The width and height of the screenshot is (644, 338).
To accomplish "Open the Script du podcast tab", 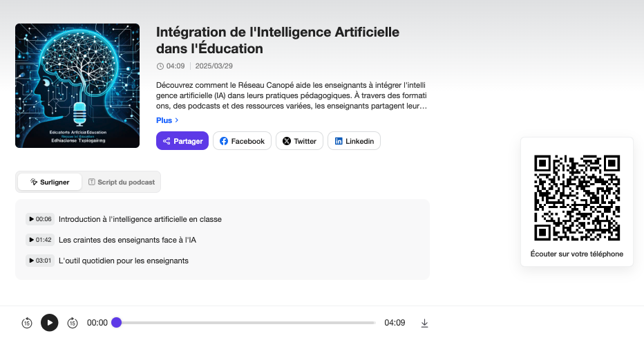I will click(121, 182).
